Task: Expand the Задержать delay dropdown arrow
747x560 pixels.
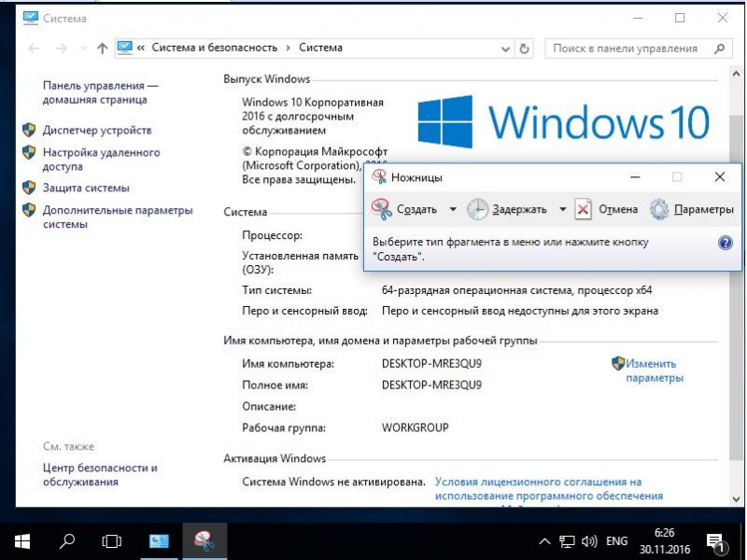Action: point(563,209)
